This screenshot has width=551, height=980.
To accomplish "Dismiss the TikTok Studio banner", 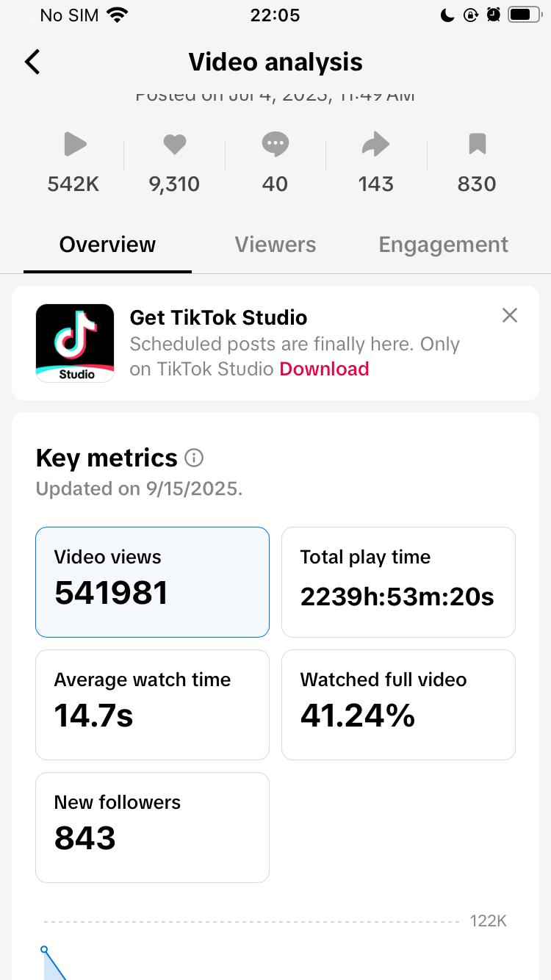I will [x=509, y=316].
